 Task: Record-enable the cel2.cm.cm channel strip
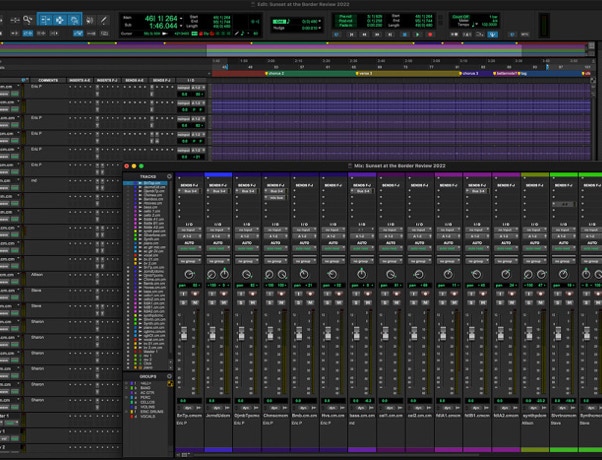425,294
